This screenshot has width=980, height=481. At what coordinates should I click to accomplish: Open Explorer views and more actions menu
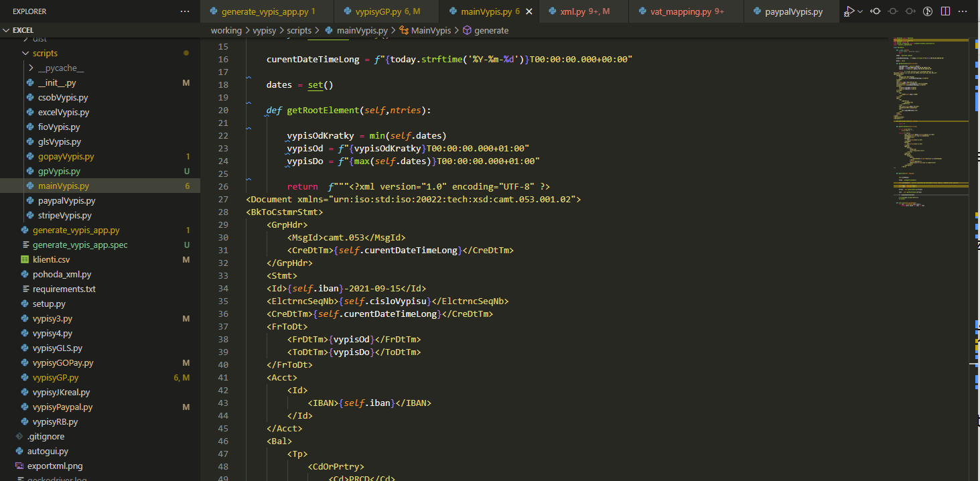[185, 11]
